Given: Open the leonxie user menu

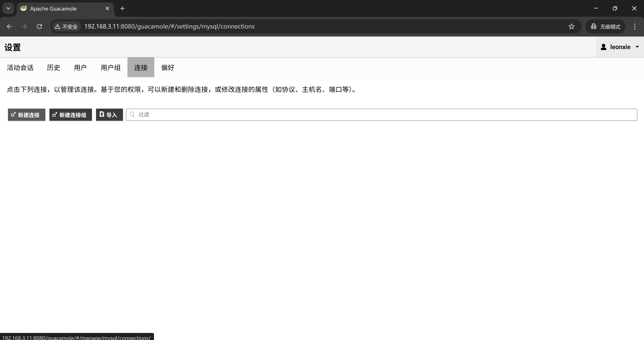Looking at the screenshot, I should (620, 47).
